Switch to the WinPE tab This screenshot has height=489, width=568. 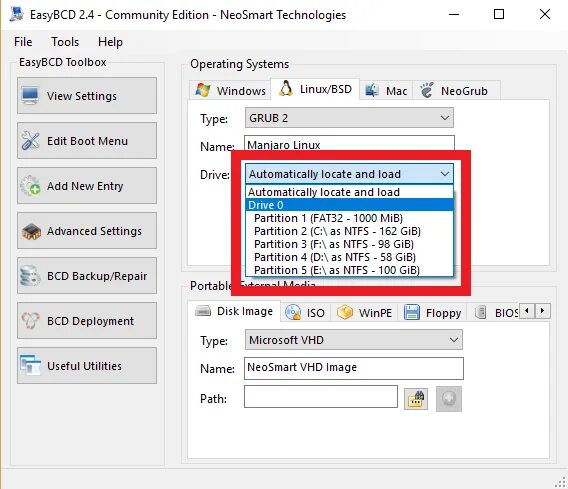[x=365, y=313]
